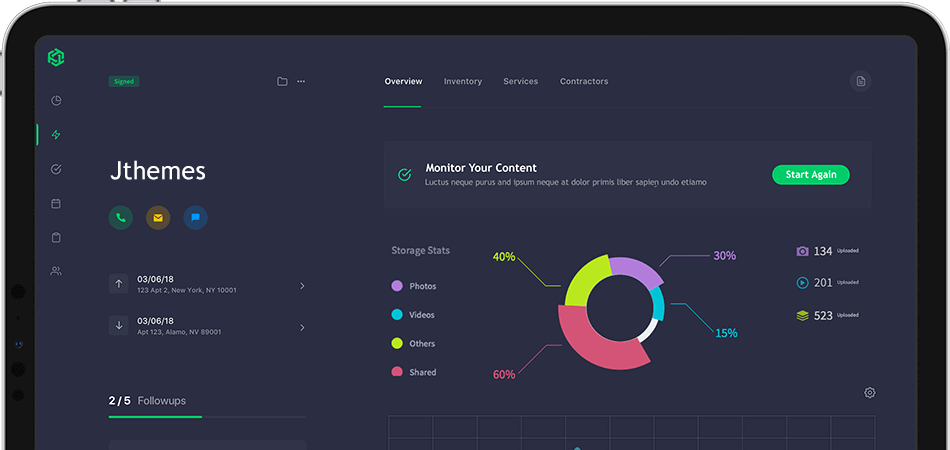Click the camera icon next to 134
This screenshot has height=450, width=950.
pos(802,251)
